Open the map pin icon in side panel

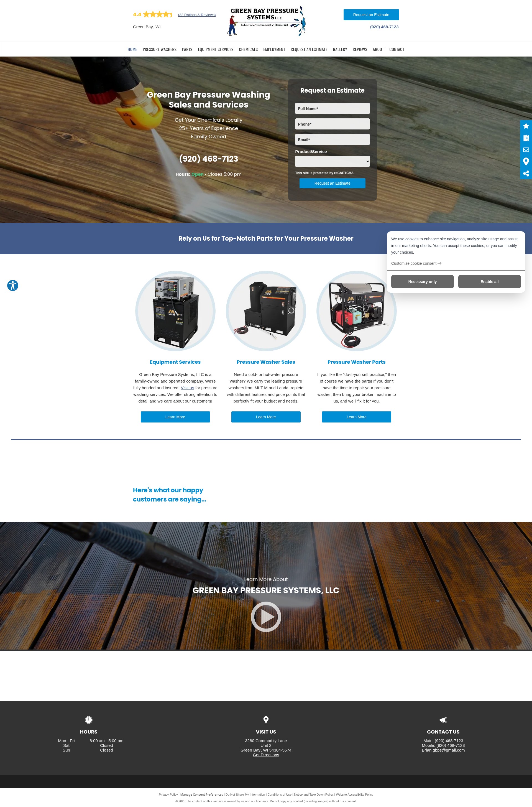[x=526, y=162]
